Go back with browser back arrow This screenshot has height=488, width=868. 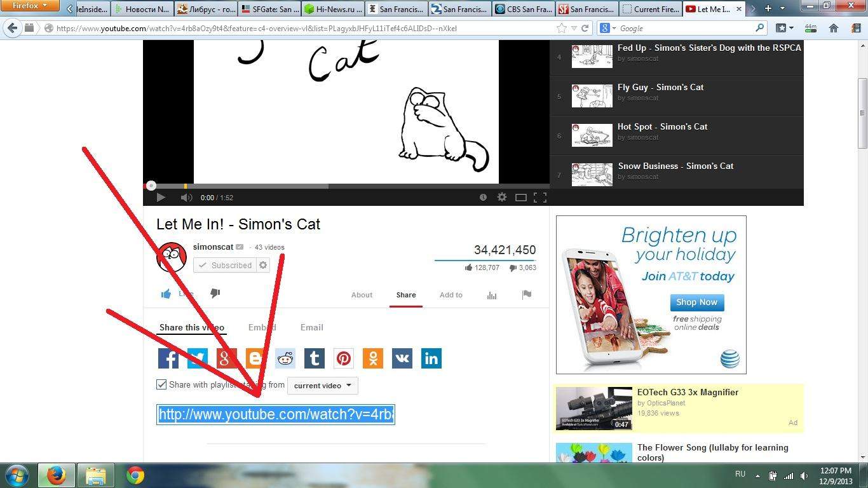pos(12,28)
